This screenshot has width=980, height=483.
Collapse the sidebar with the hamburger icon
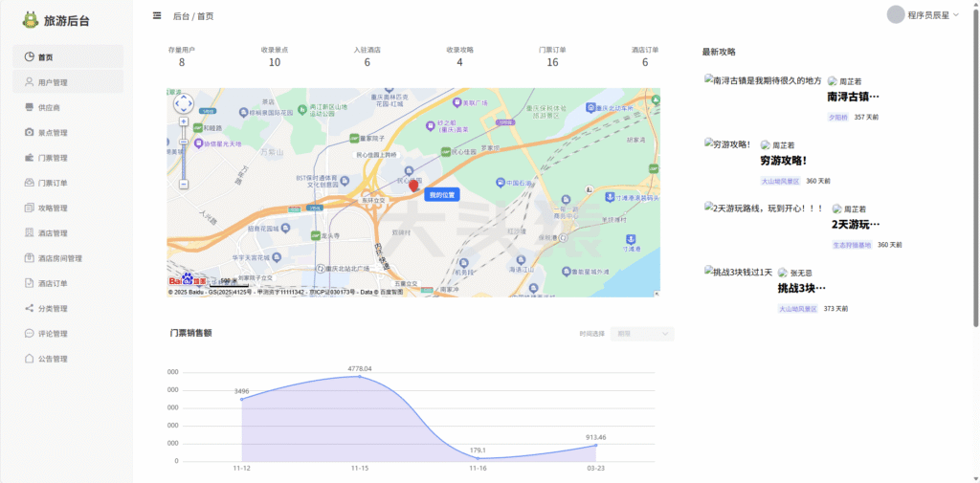click(157, 15)
